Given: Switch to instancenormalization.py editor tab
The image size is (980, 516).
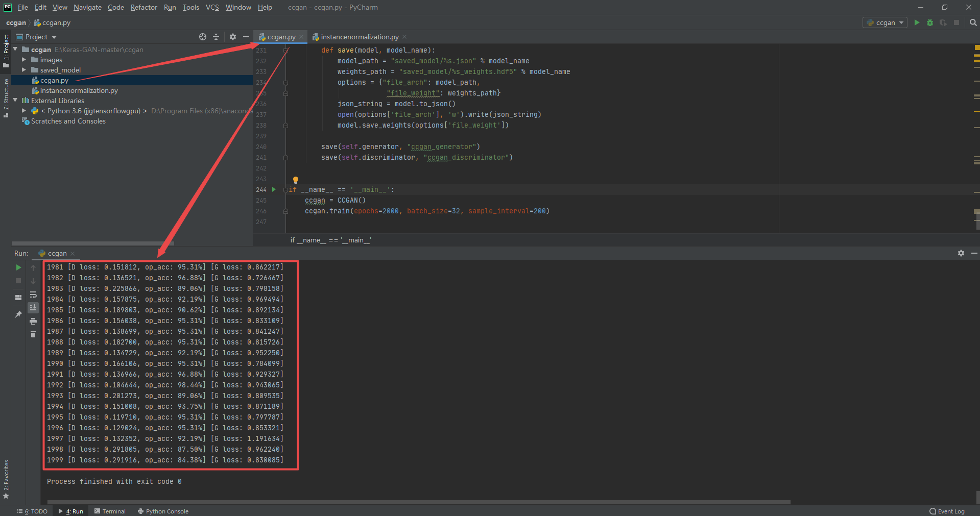Looking at the screenshot, I should [360, 37].
